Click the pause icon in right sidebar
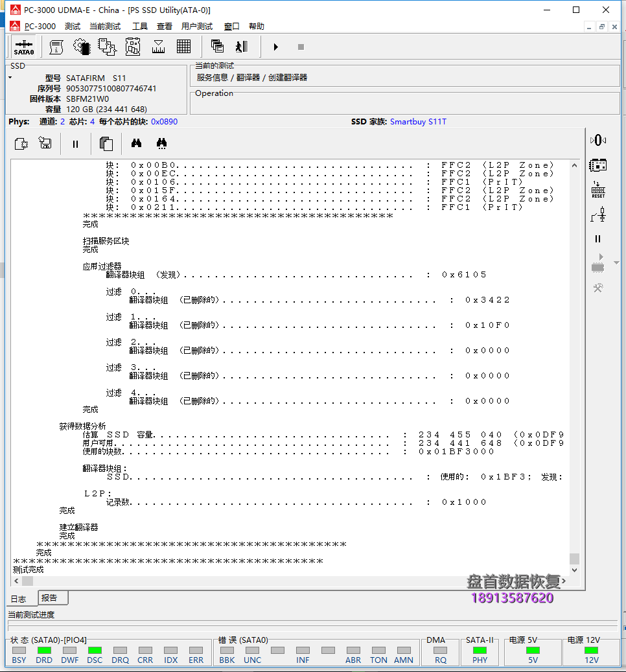Viewport: 626px width, 672px height. tap(597, 239)
